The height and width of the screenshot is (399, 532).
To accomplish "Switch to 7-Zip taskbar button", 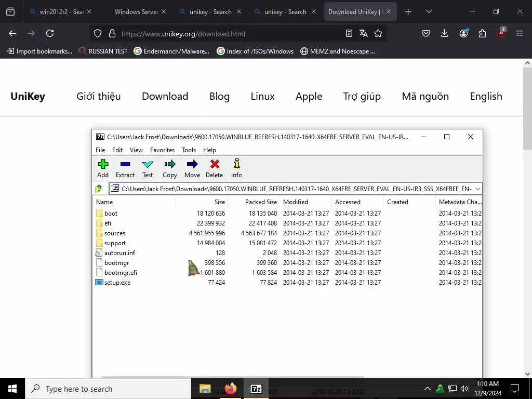I will point(256,389).
